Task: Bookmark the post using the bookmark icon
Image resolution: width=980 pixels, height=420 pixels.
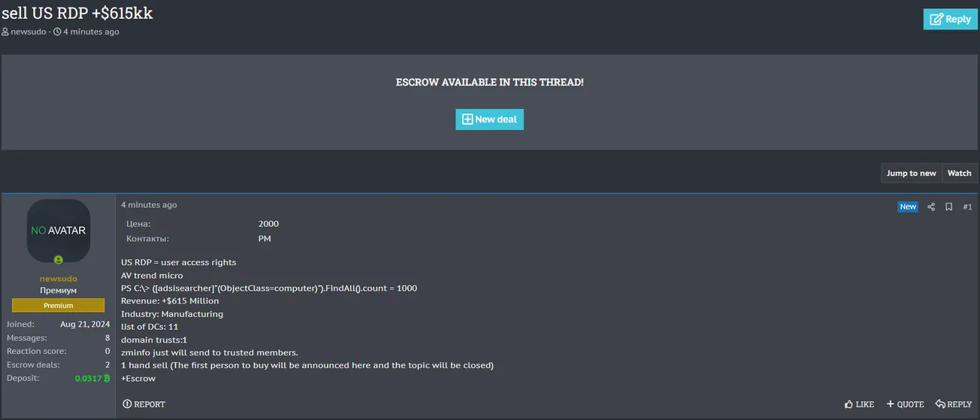Action: (949, 207)
